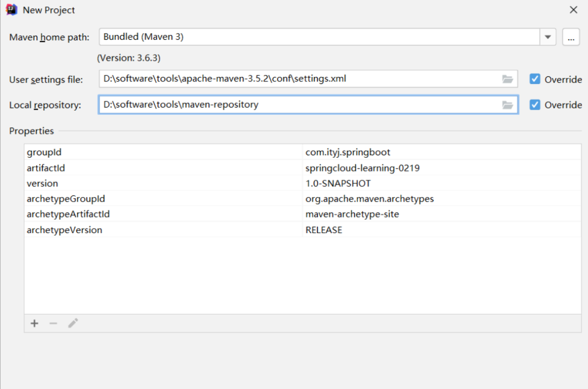
Task: Select the archetypeArtifactId property name
Action: tap(68, 214)
